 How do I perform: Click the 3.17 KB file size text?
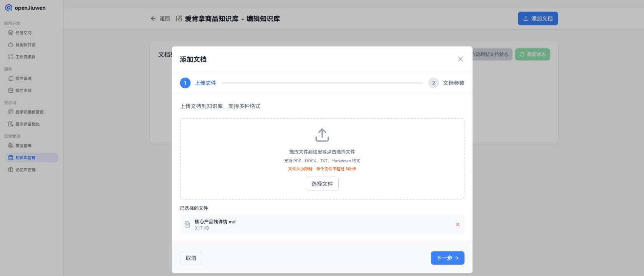pyautogui.click(x=202, y=228)
